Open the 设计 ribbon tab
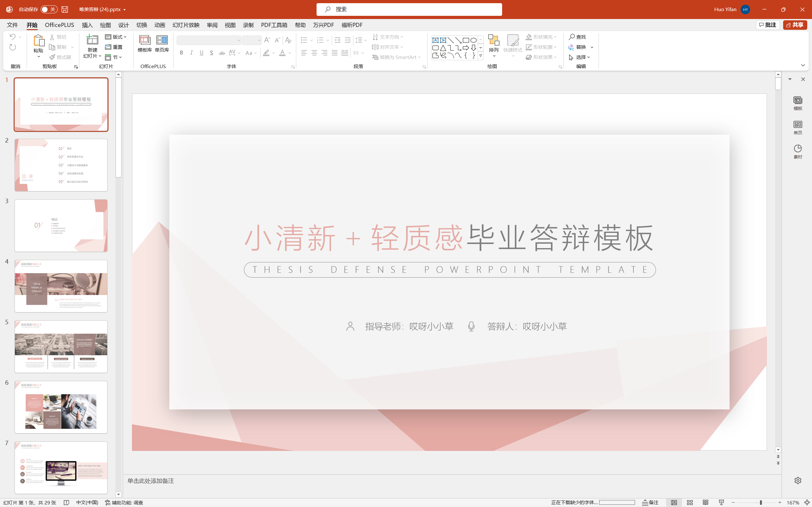This screenshot has height=507, width=812. click(x=123, y=25)
